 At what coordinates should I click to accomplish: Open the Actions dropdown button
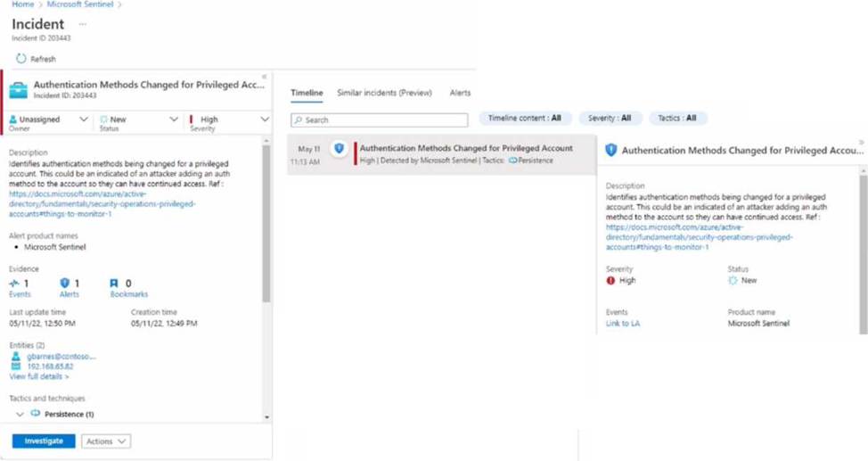tap(106, 441)
